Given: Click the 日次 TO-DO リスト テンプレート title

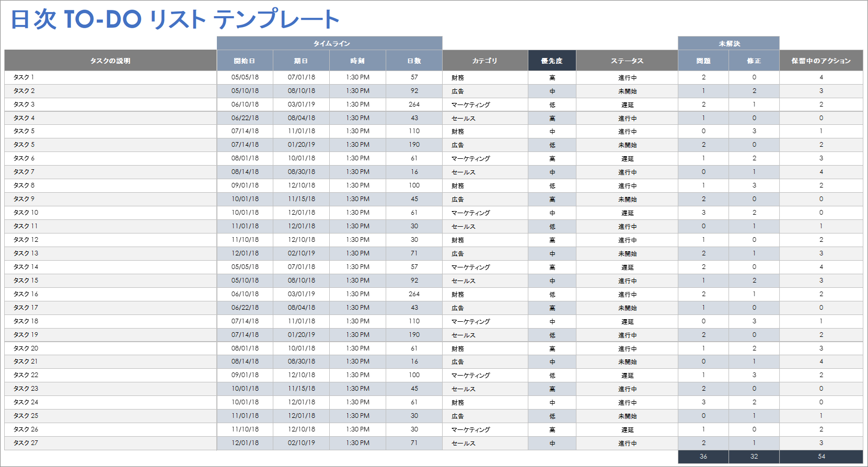Looking at the screenshot, I should click(175, 19).
